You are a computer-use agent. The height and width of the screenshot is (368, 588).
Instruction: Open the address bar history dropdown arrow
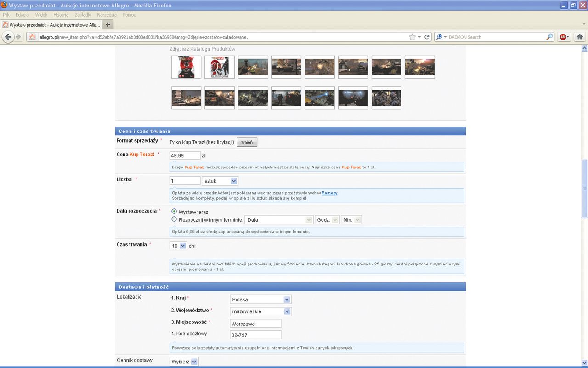pyautogui.click(x=419, y=37)
